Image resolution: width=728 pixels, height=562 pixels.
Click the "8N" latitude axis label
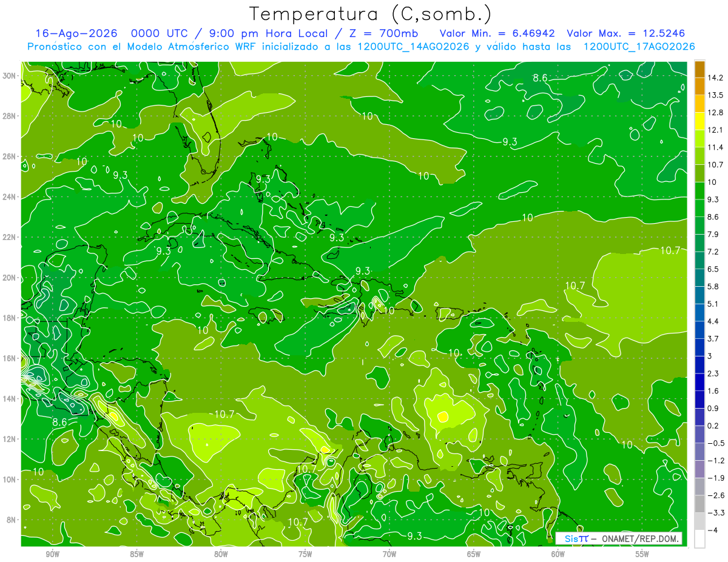click(12, 520)
